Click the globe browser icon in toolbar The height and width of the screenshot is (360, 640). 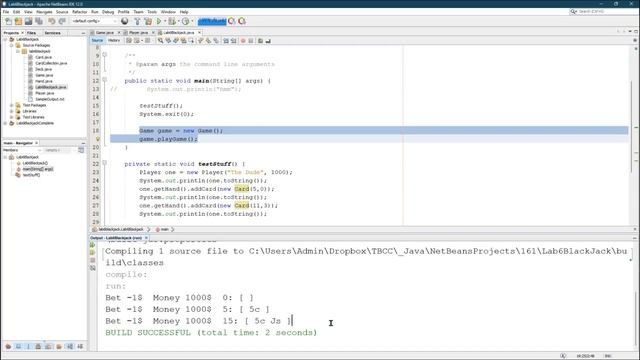pyautogui.click(x=125, y=21)
